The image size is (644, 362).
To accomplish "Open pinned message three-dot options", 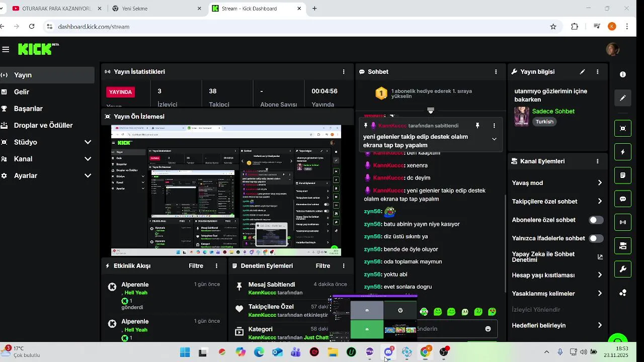I will (x=494, y=126).
